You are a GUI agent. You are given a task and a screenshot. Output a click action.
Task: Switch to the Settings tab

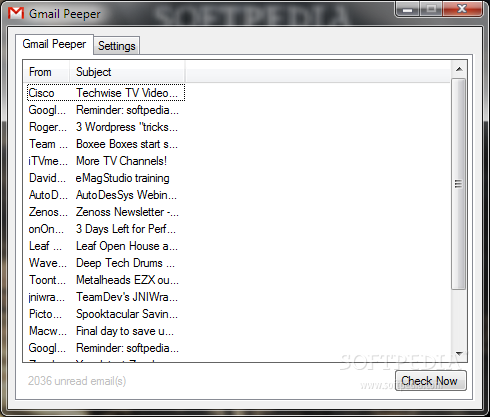tap(117, 46)
